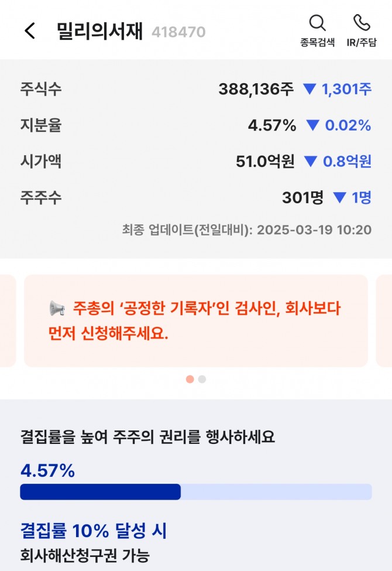Tap the stake ratio decrease triangle
This screenshot has height=571, width=392.
313,125
